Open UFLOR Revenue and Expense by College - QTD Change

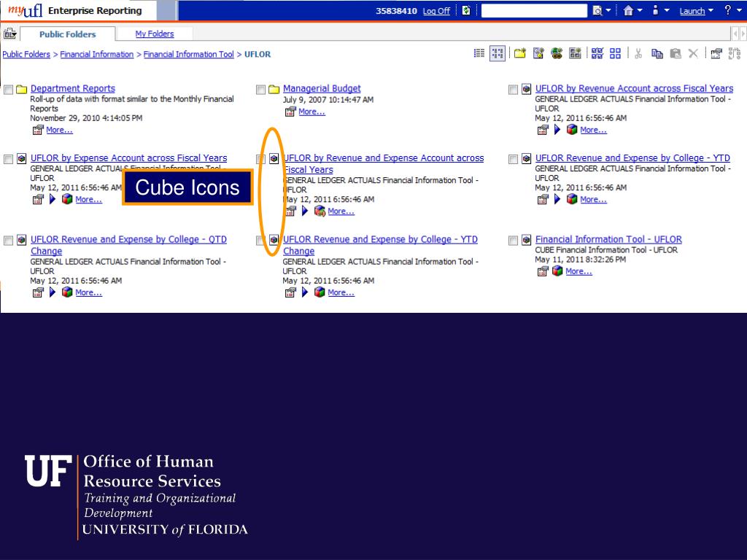pyautogui.click(x=128, y=245)
